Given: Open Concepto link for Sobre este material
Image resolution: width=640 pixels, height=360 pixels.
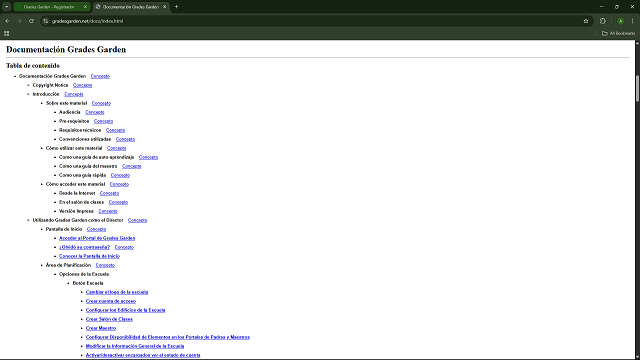Looking at the screenshot, I should click(x=101, y=103).
